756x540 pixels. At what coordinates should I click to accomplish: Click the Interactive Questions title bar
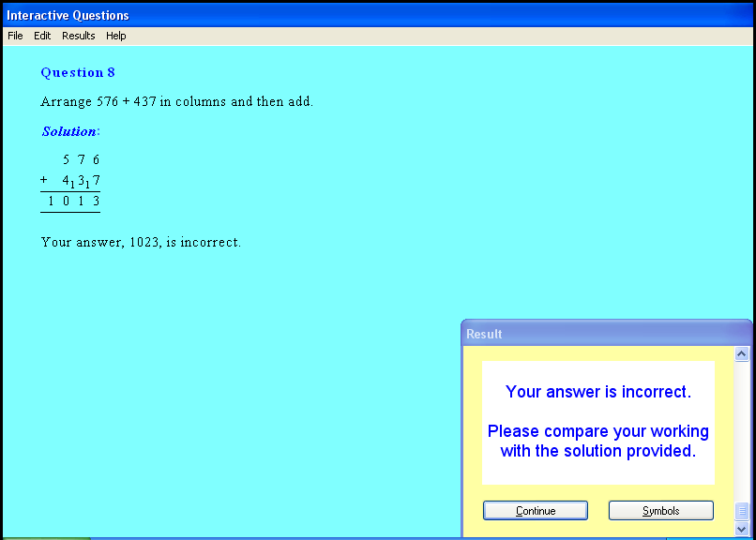click(x=378, y=15)
